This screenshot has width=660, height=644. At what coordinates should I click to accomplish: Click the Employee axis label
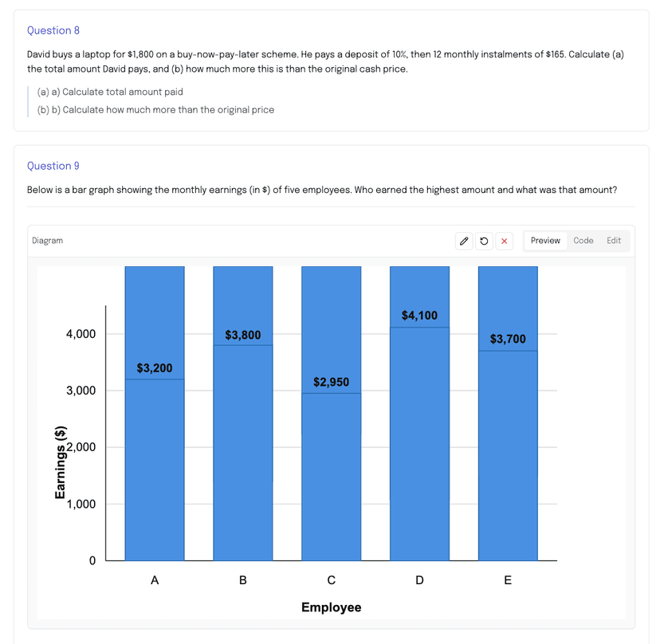pos(331,607)
